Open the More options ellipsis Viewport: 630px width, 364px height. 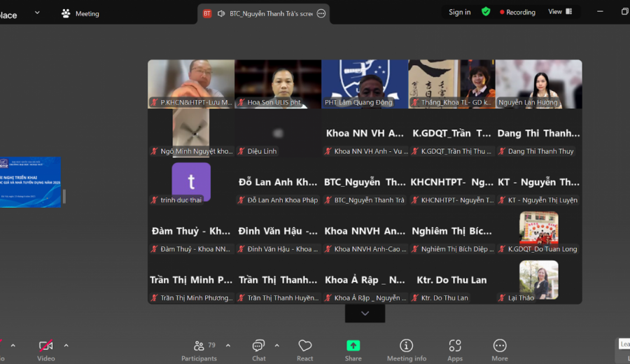coord(500,350)
